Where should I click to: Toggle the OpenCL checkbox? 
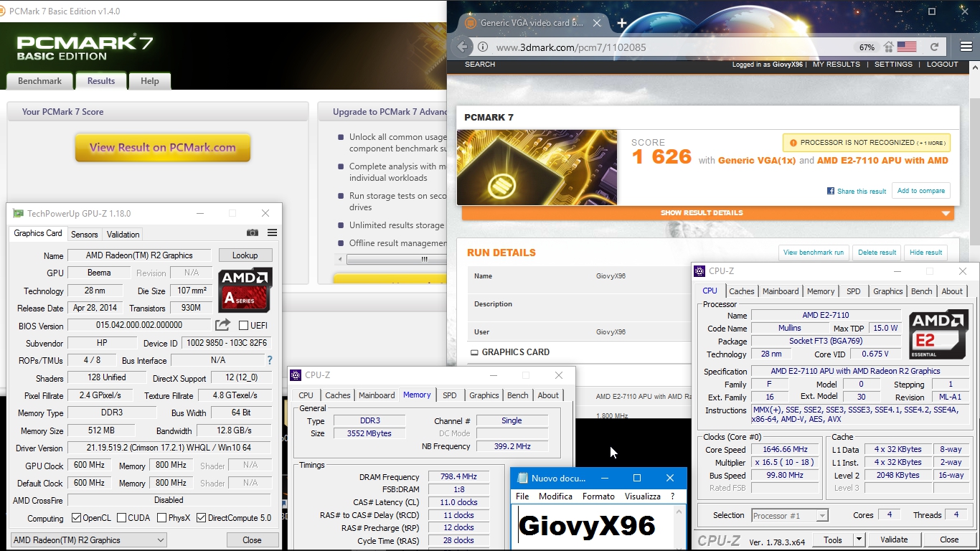[77, 518]
